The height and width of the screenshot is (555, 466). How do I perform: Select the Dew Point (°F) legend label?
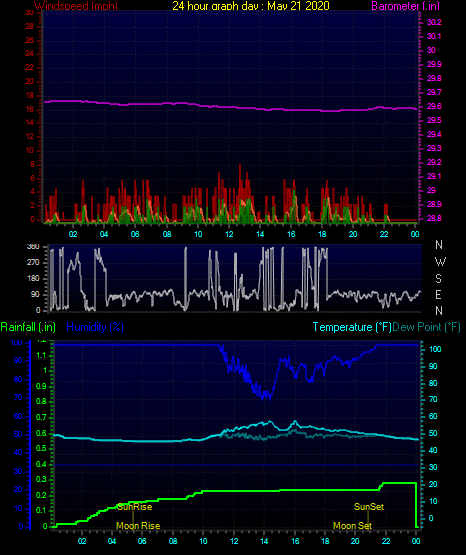pyautogui.click(x=427, y=327)
